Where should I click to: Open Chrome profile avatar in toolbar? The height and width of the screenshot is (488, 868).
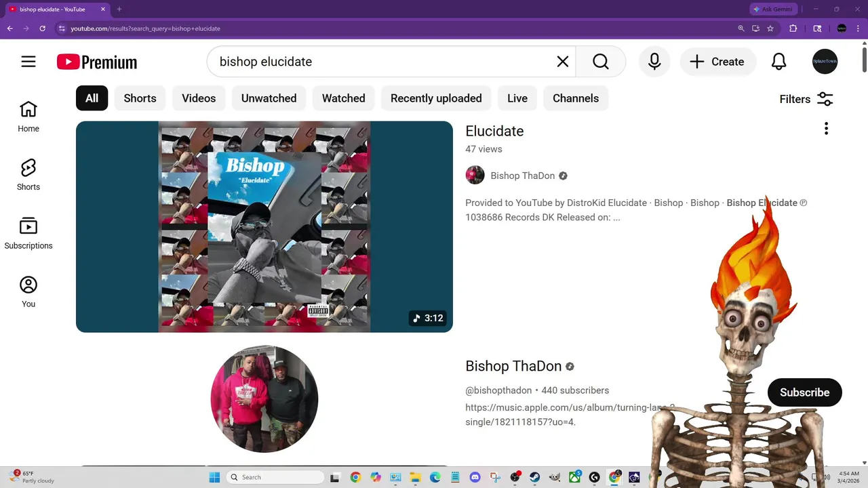pos(842,28)
